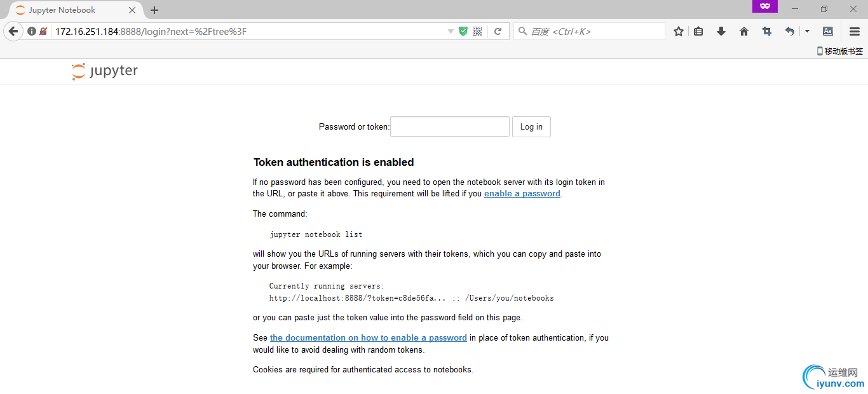Image resolution: width=868 pixels, height=394 pixels.
Task: Follow the "enable a password" link
Action: point(522,194)
